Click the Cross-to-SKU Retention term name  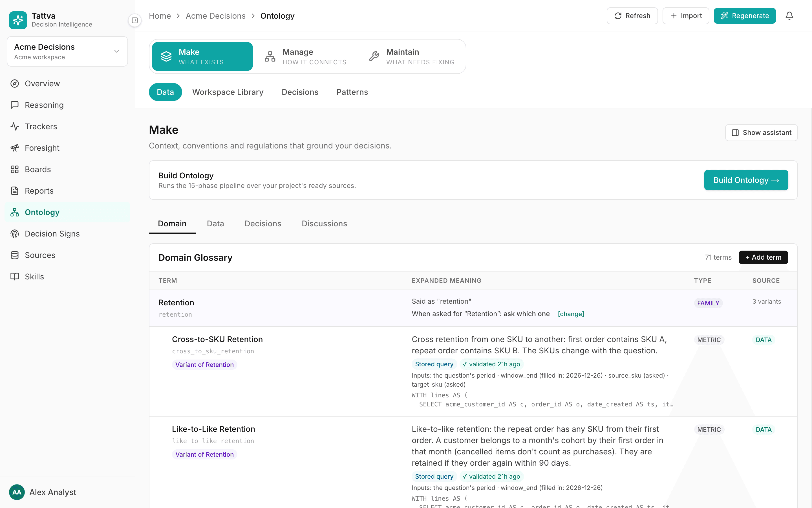[x=217, y=339]
